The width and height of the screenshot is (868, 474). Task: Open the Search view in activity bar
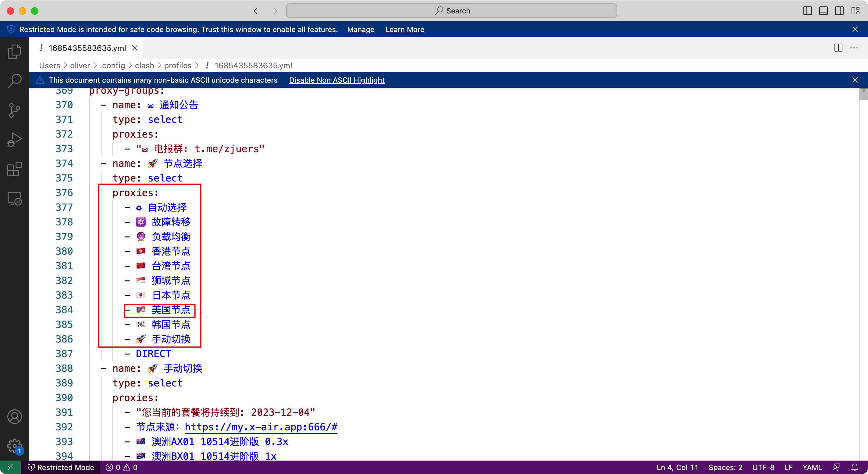pos(14,81)
